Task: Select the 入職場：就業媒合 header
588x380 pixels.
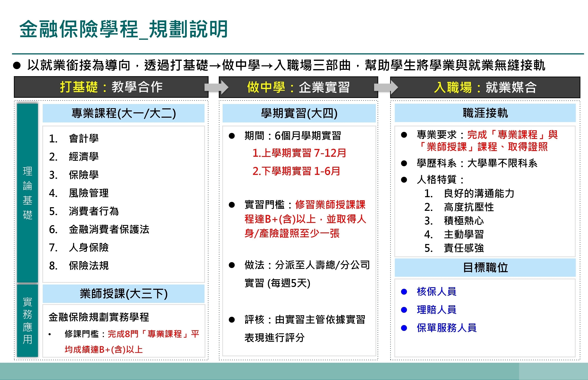Action: click(485, 87)
